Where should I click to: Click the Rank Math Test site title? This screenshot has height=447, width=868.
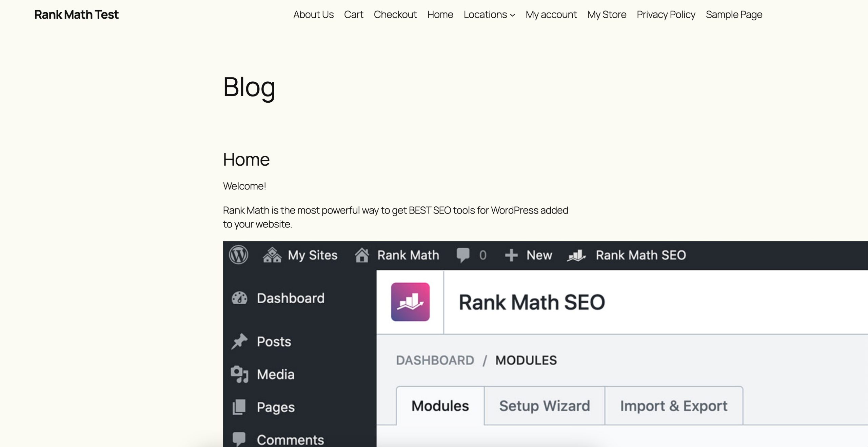tap(76, 15)
